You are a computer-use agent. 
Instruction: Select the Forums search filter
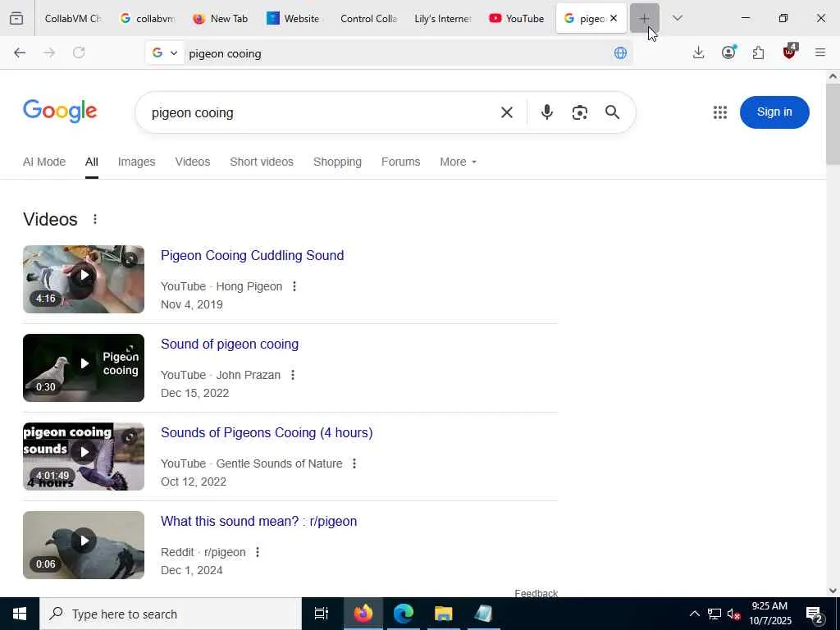coord(400,162)
